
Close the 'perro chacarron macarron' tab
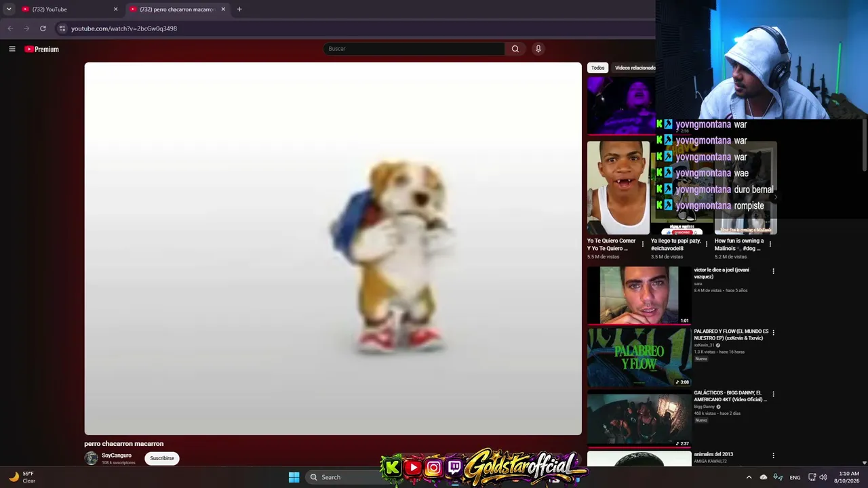[x=223, y=9]
